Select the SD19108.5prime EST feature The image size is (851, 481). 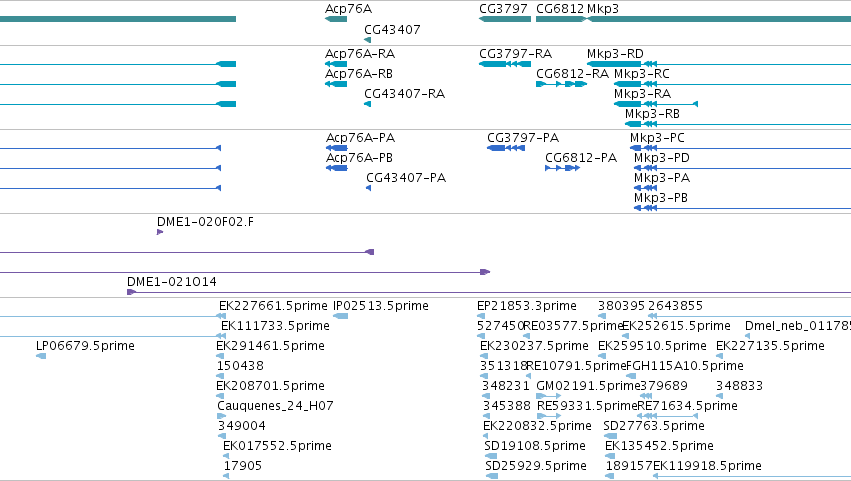point(491,456)
